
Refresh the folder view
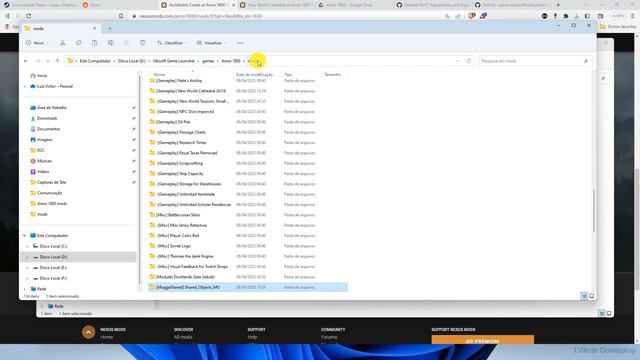[x=469, y=61]
